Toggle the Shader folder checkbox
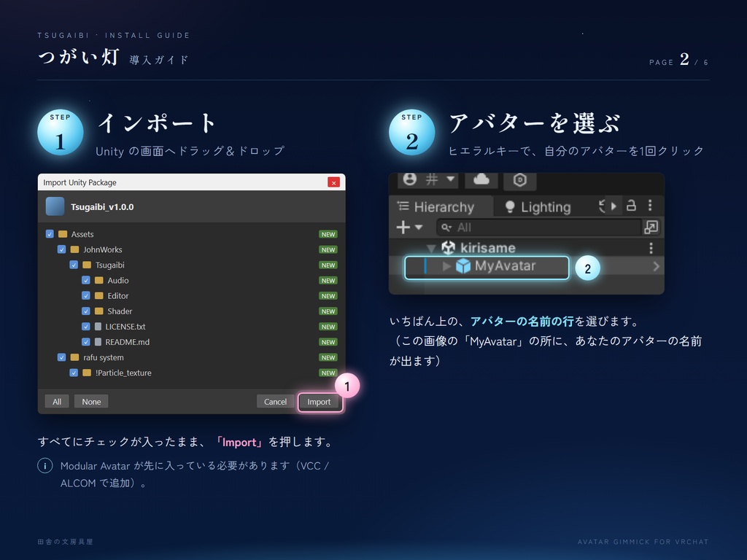This screenshot has width=747, height=560. tap(86, 311)
